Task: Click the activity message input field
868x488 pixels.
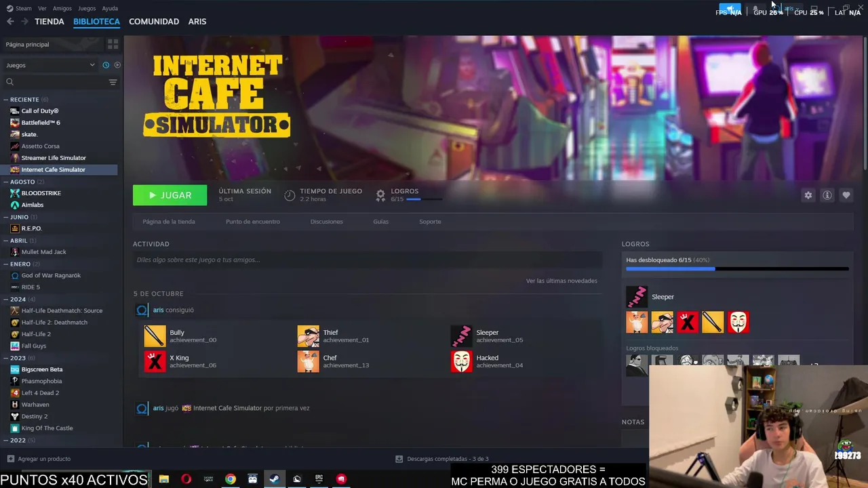Action: click(x=367, y=260)
